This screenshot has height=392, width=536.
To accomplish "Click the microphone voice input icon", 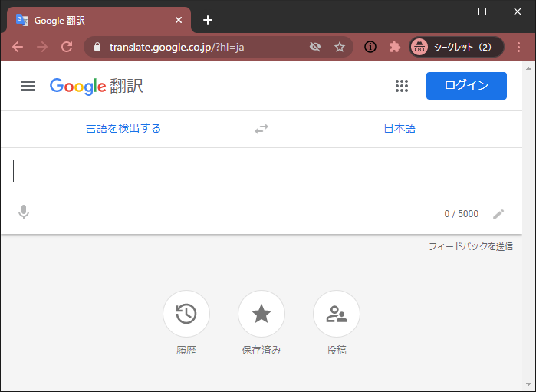I will pos(24,212).
